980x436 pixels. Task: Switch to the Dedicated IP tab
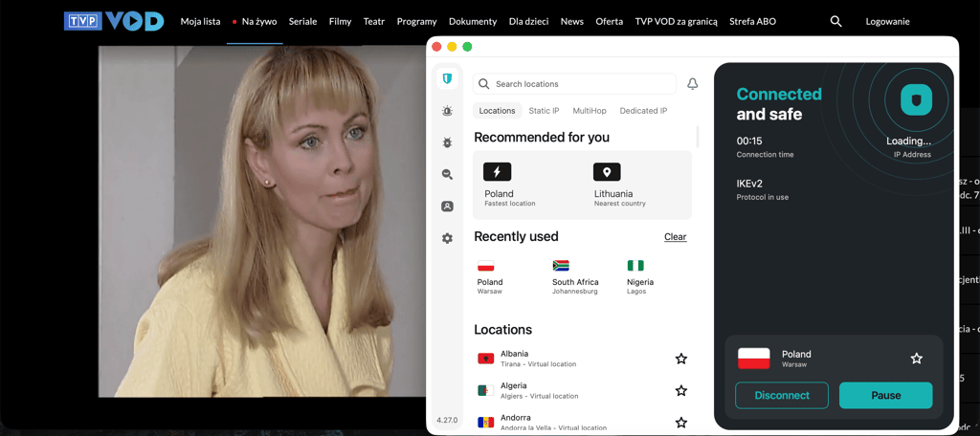point(643,111)
